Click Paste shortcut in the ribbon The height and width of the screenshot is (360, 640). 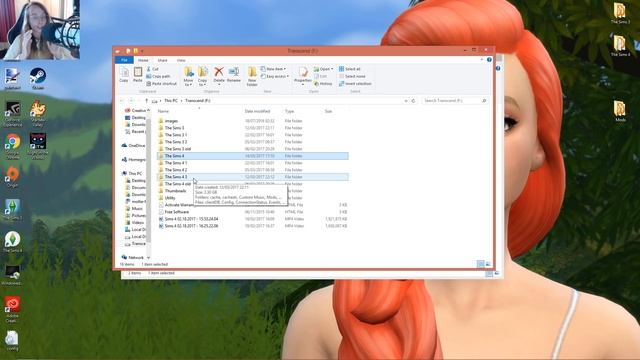tap(162, 84)
